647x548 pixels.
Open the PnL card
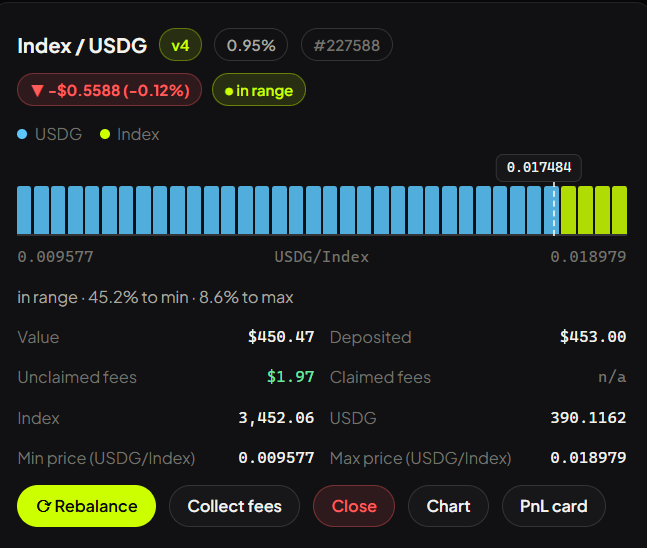click(554, 506)
